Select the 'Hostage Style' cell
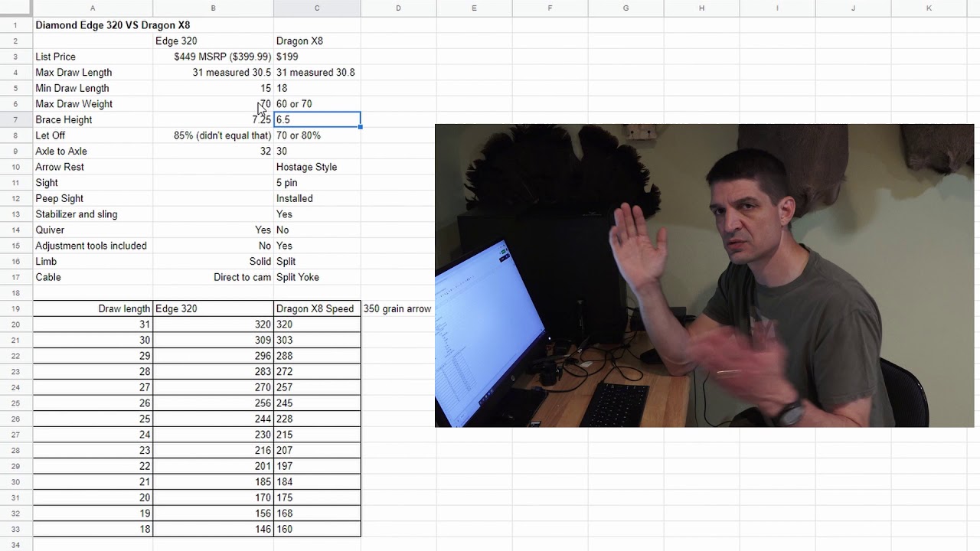Image resolution: width=980 pixels, height=551 pixels. (x=317, y=167)
